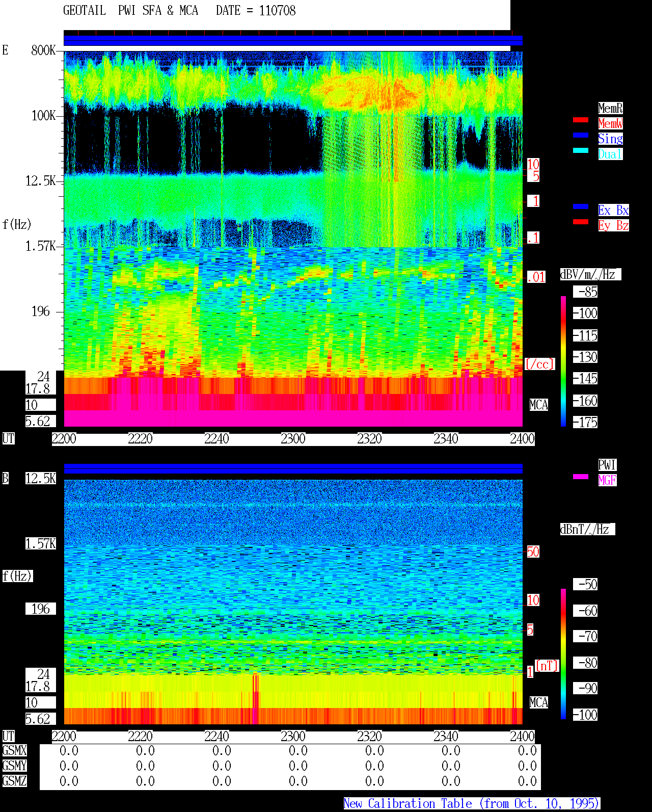Click the dBnT/√Hz units label

coord(587,530)
